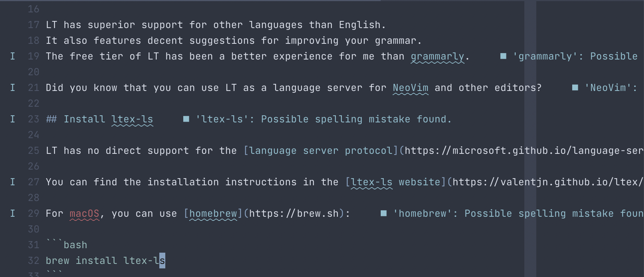Click the underlined word grammarly on line 19
644x277 pixels.
[x=438, y=57]
